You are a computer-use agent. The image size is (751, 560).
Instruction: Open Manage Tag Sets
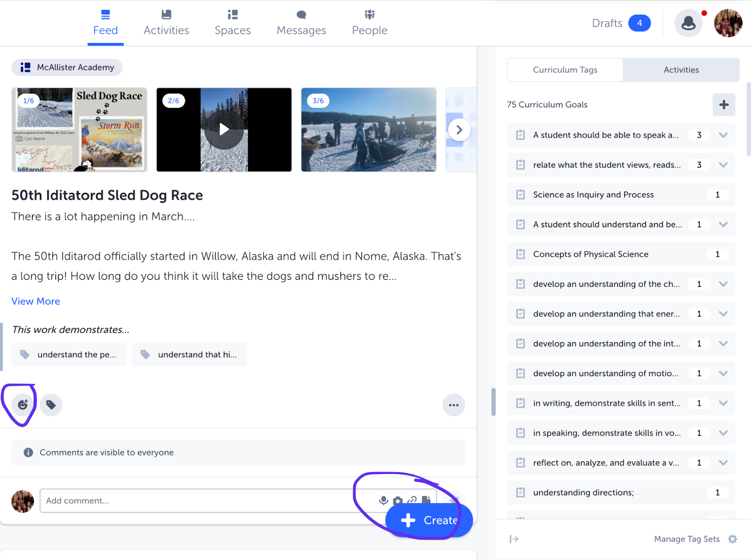(x=696, y=539)
